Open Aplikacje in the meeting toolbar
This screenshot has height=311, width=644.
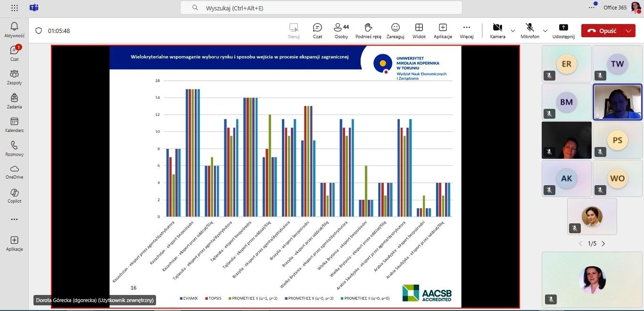443,31
